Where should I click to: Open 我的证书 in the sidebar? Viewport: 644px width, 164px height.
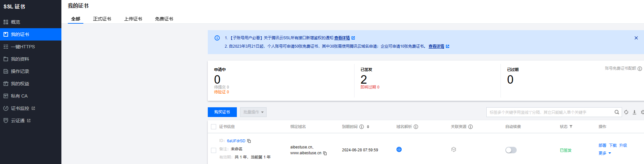coord(31,34)
